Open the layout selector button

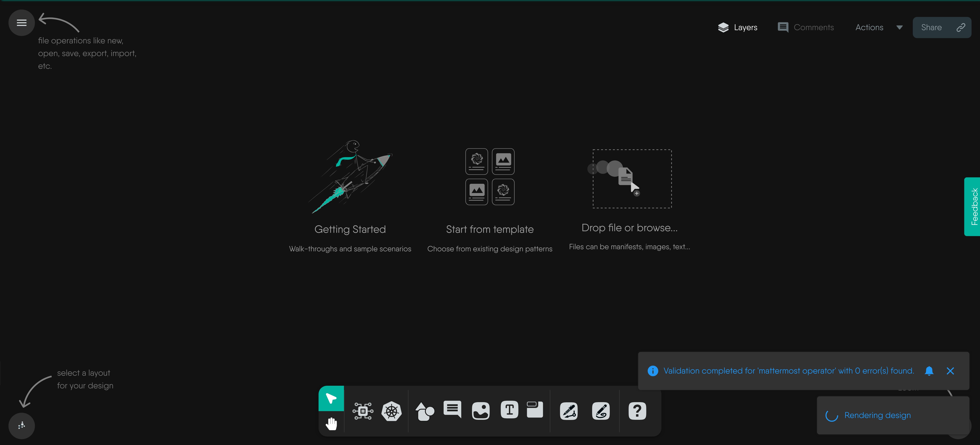(x=22, y=426)
